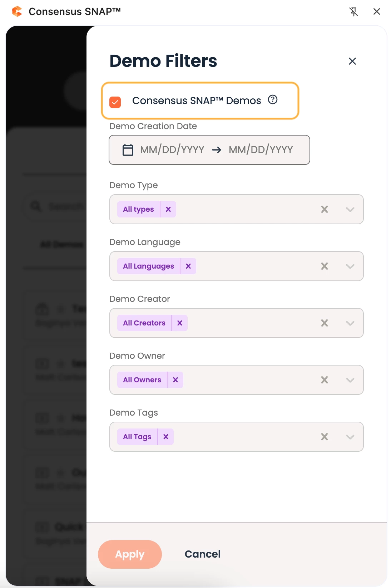Remove the All Tags chip
This screenshot has height=588, width=391.
pos(166,437)
